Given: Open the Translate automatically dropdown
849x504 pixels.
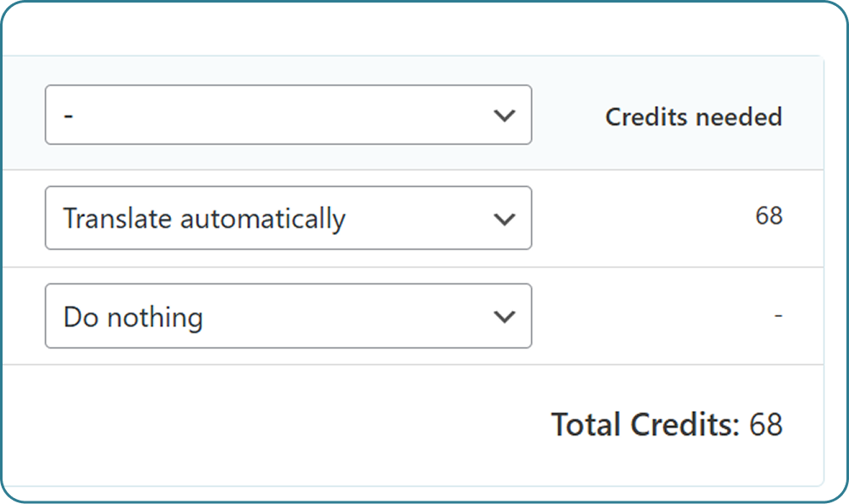Looking at the screenshot, I should pos(288,219).
